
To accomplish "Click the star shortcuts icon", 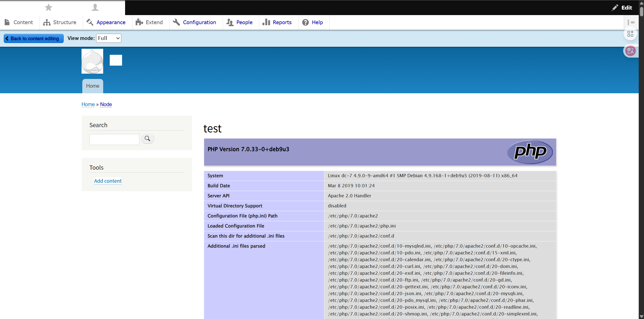I will tap(48, 8).
